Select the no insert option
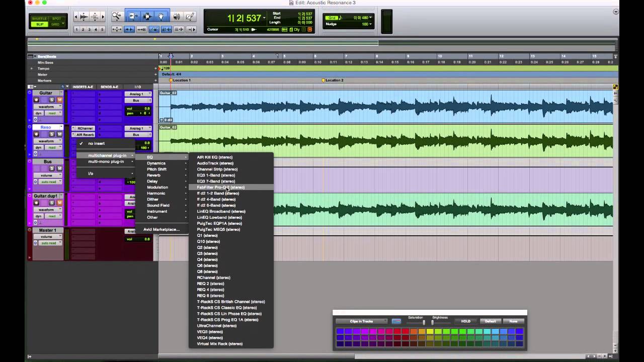Screen dimensions: 644x362 click(106, 143)
